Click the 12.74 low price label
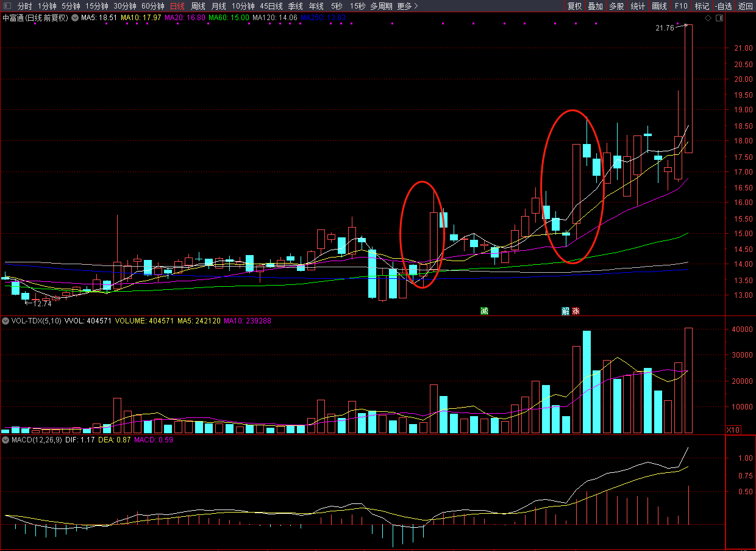 pyautogui.click(x=41, y=303)
